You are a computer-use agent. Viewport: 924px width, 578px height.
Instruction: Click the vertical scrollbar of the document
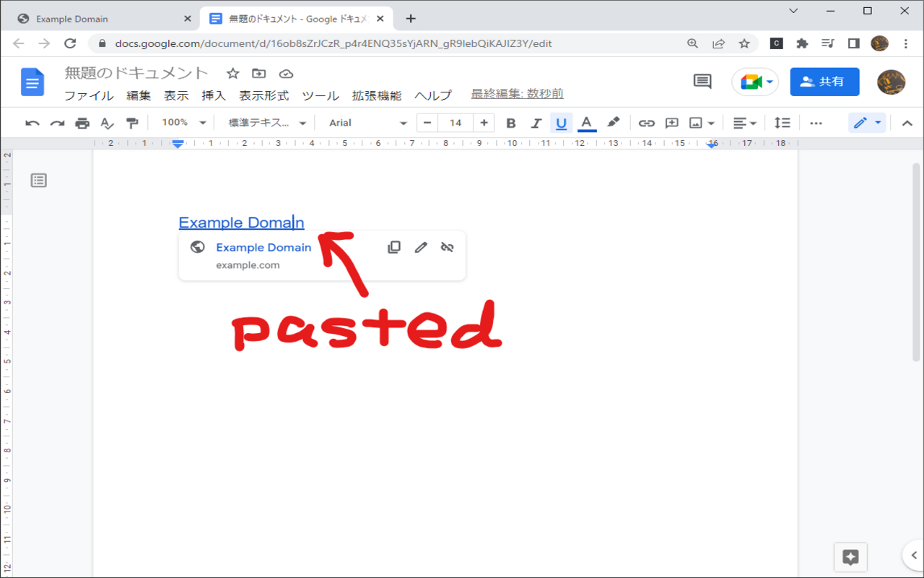coord(916,262)
